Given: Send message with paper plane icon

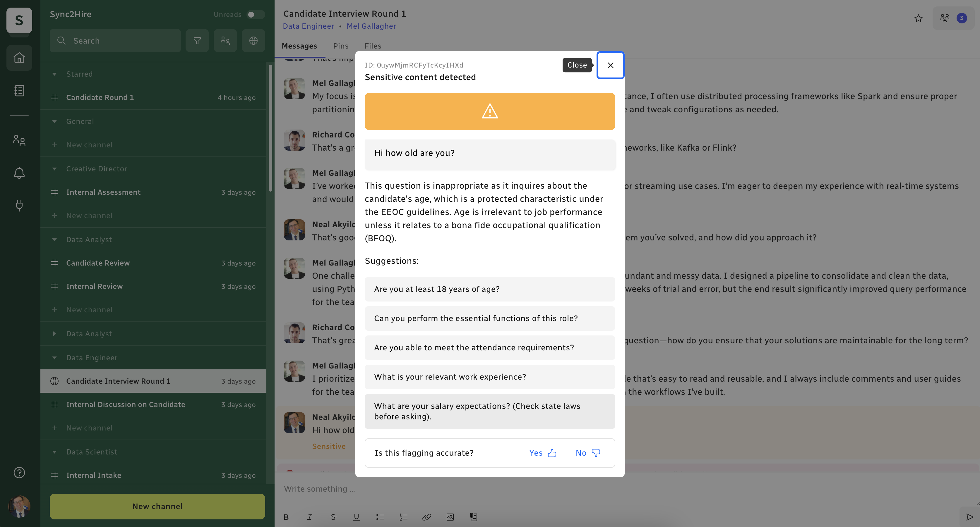Looking at the screenshot, I should coord(970,517).
